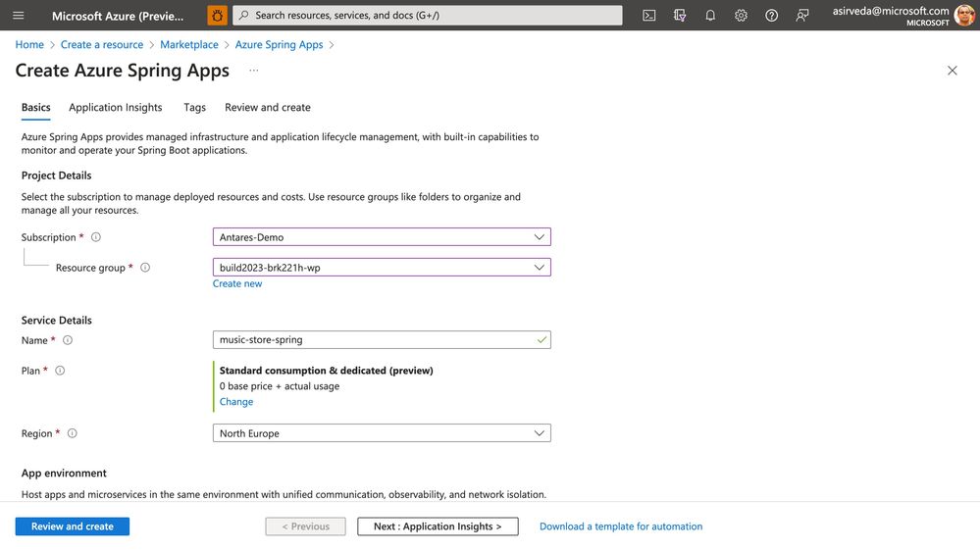Open the Directories and subscriptions filter icon

[680, 16]
